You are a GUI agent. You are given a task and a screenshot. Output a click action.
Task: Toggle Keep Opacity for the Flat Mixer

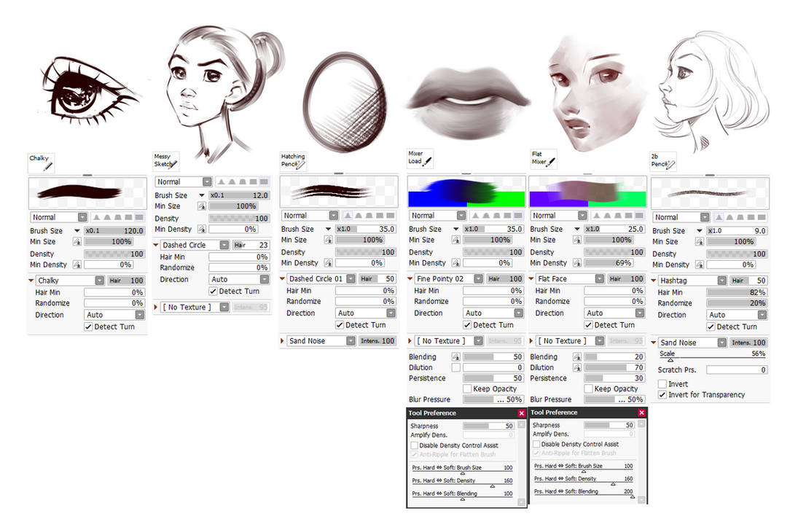(587, 388)
